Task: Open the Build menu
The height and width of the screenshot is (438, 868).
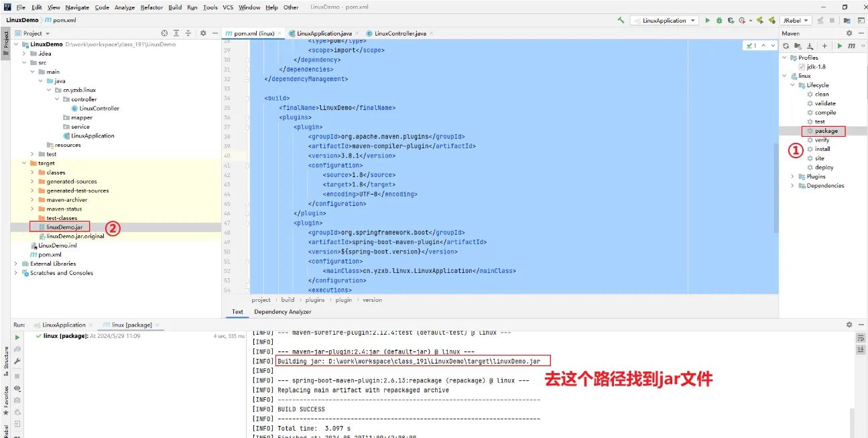Action: 175,7
